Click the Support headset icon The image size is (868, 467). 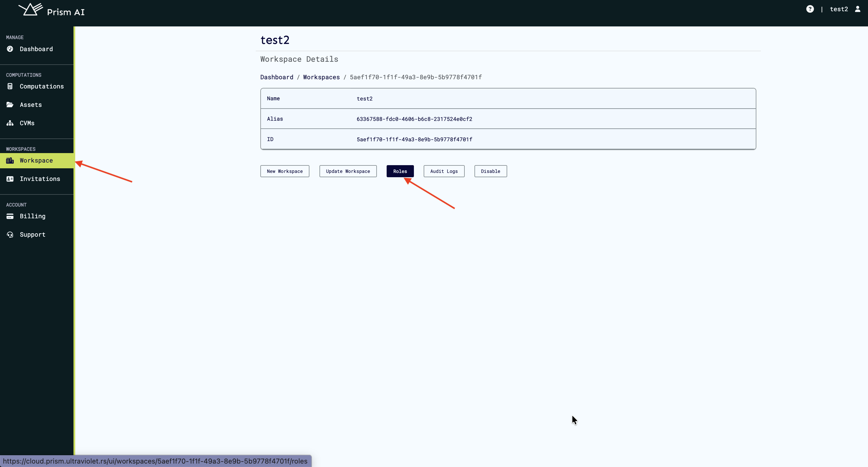click(x=10, y=234)
